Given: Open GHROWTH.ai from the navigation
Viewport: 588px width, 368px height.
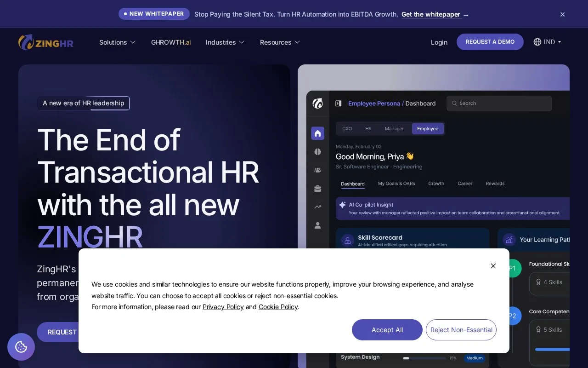Looking at the screenshot, I should pos(171,42).
